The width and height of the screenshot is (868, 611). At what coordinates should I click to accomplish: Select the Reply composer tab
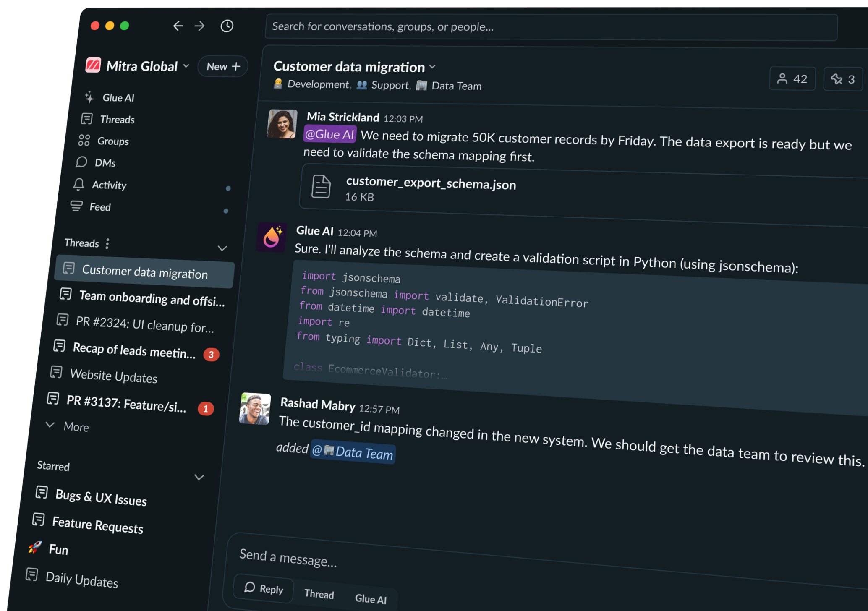pyautogui.click(x=264, y=589)
